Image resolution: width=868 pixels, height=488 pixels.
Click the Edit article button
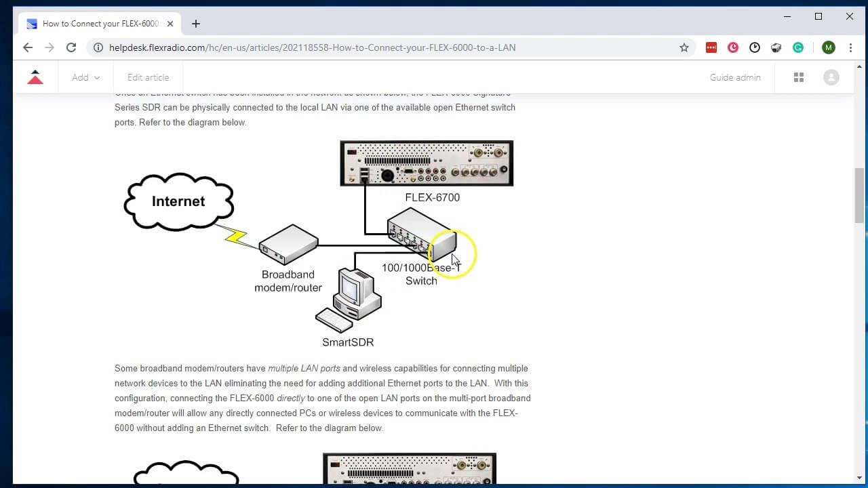click(x=148, y=77)
